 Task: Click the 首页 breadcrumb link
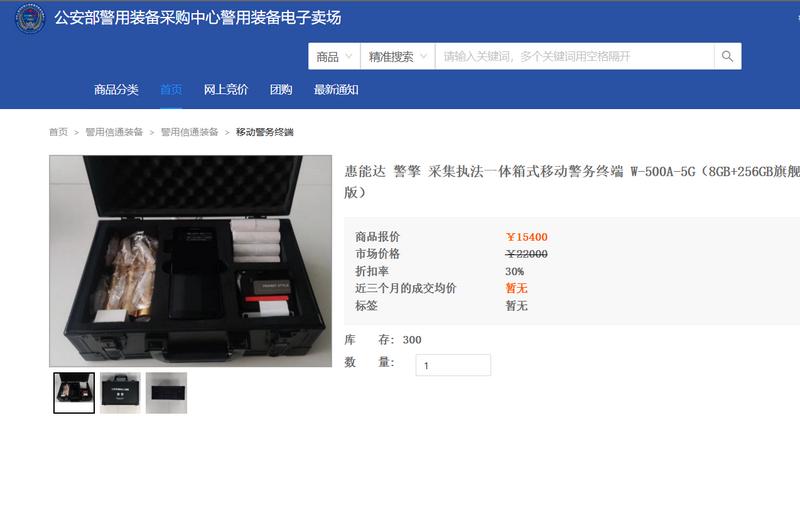[58, 132]
